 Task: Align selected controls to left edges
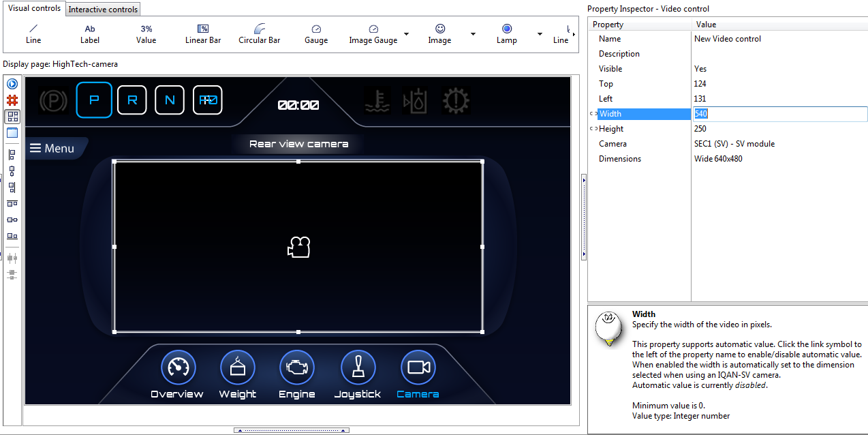[x=12, y=155]
